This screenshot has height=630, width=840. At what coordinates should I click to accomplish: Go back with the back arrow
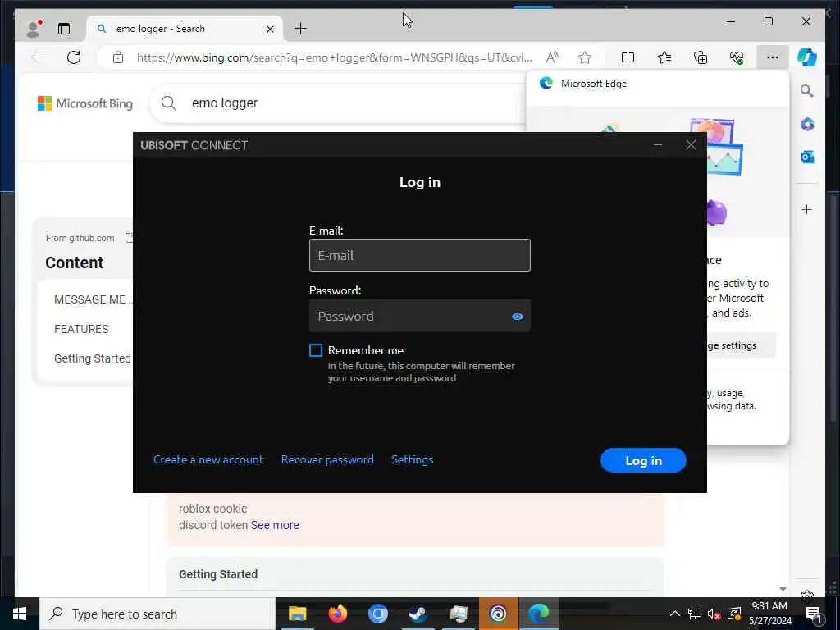pyautogui.click(x=38, y=57)
